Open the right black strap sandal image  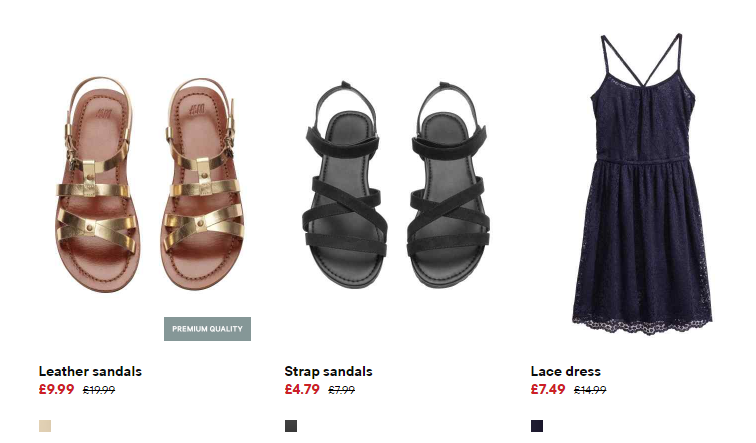click(448, 186)
